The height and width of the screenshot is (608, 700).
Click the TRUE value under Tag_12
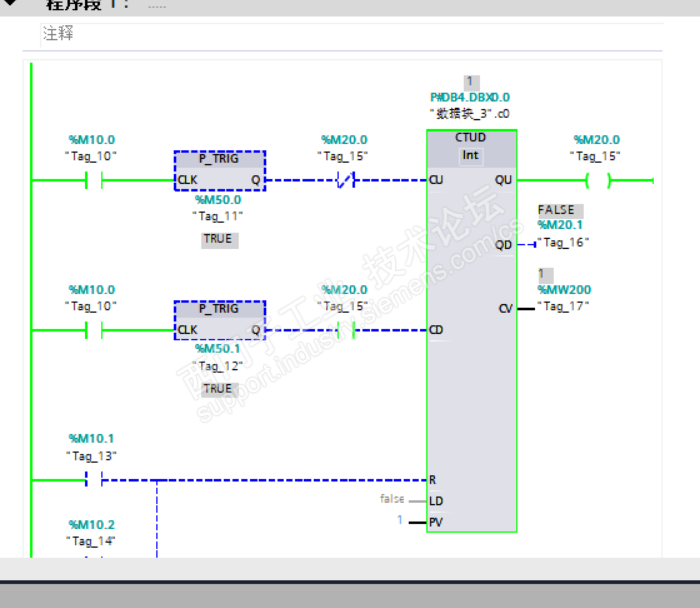point(219,389)
